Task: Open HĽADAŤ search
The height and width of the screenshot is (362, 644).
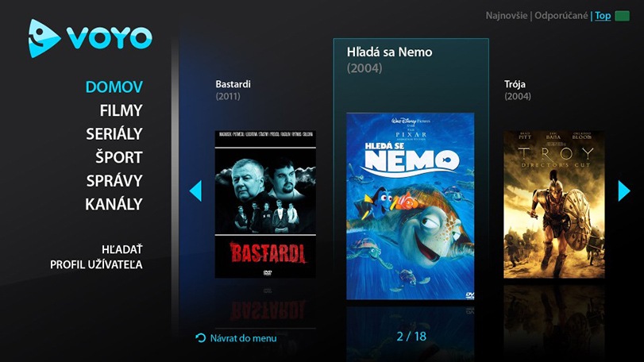Action: tap(122, 249)
